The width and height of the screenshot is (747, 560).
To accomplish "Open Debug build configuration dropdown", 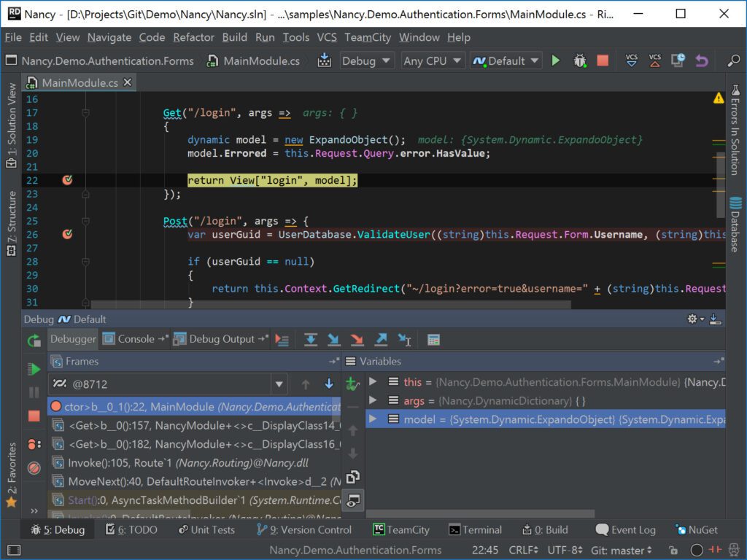I will (x=365, y=61).
